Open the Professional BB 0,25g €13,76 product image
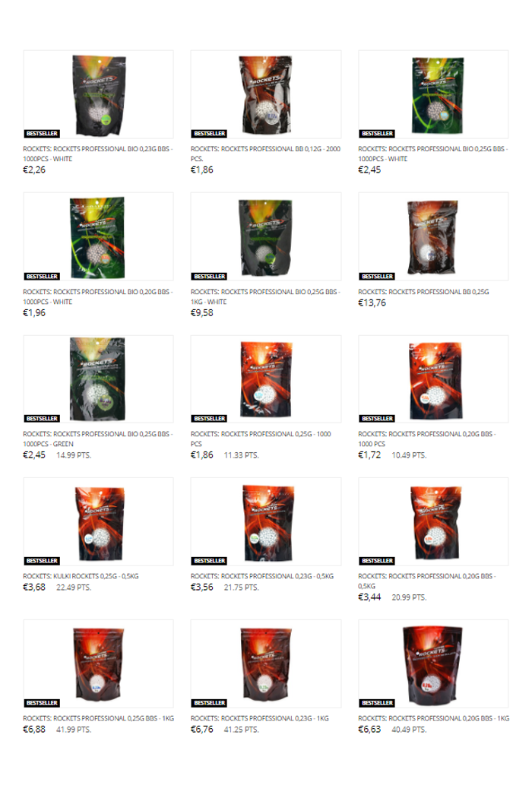Image resolution: width=532 pixels, height=798 pixels. click(433, 236)
